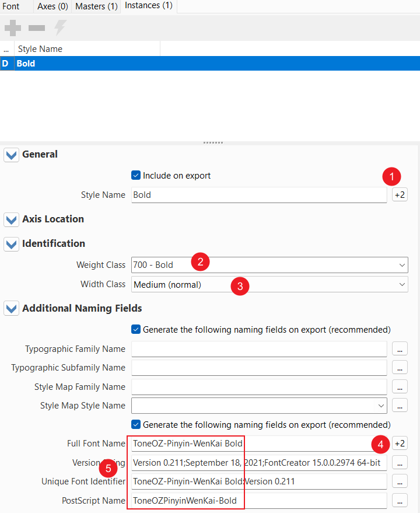Open the Weight Class dropdown
The width and height of the screenshot is (420, 513).
[x=269, y=265]
